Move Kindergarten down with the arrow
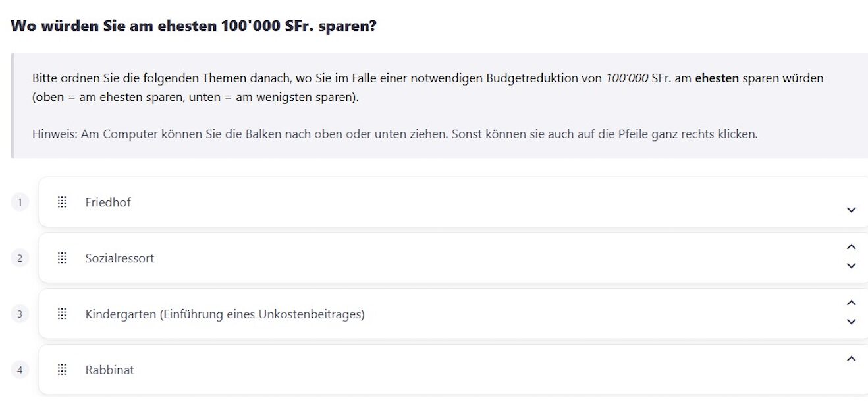Image resolution: width=868 pixels, height=406 pixels. coord(851,322)
